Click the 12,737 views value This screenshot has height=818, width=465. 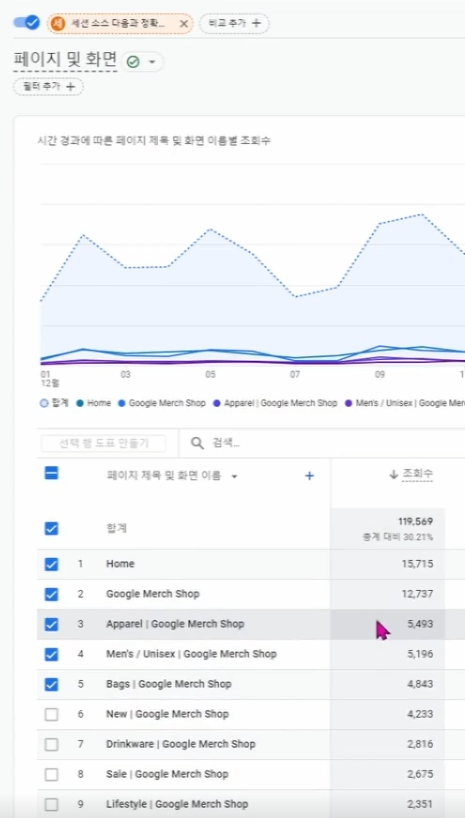click(418, 594)
